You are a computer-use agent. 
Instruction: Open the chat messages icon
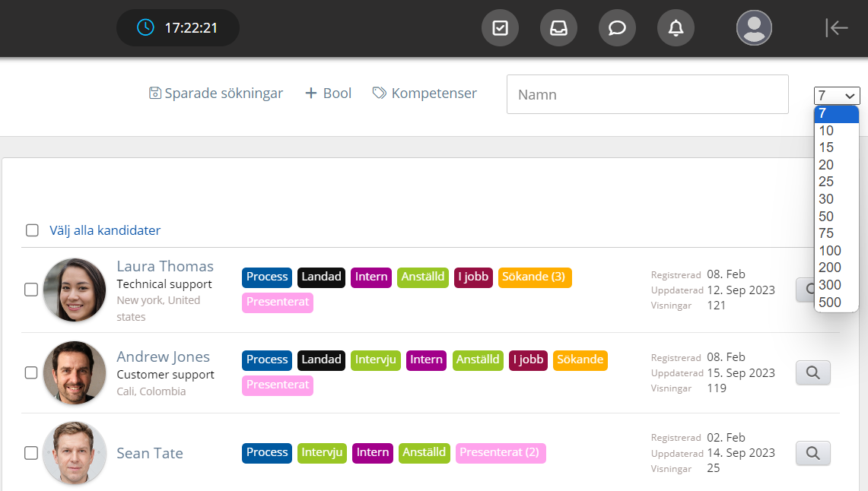click(617, 28)
